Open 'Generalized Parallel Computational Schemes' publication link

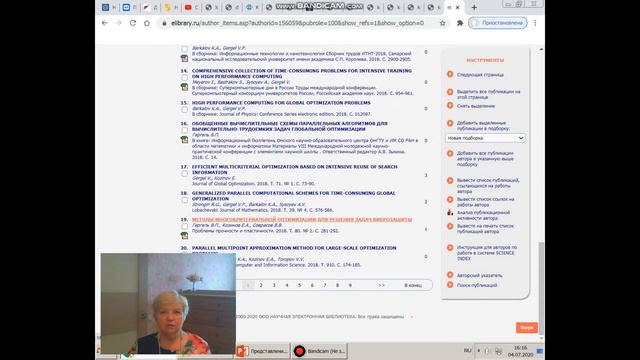coord(293,196)
